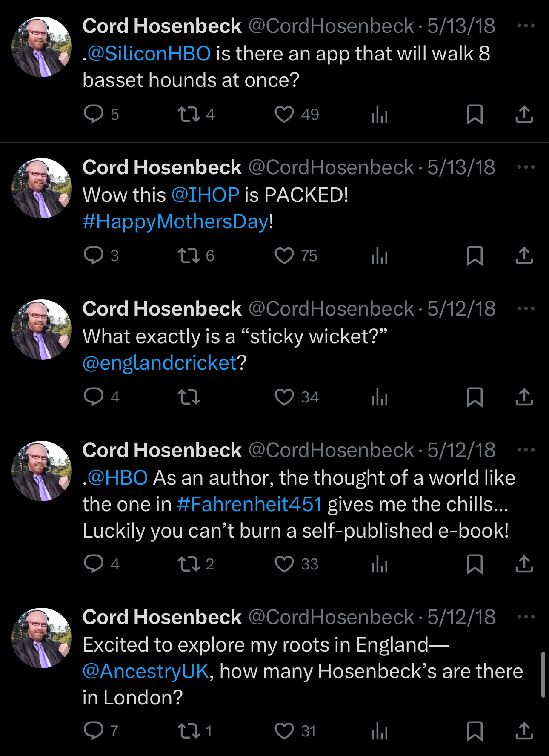This screenshot has width=549, height=756.
Task: Open the #Fahrenheit451 hashtag link
Action: coord(249,504)
